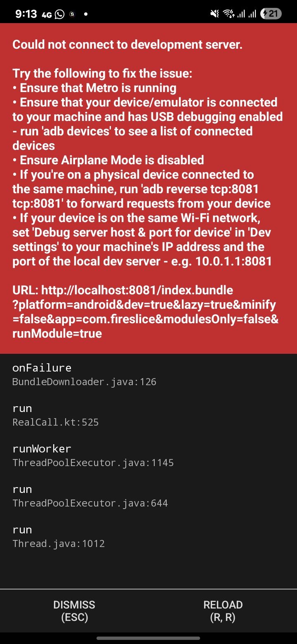Viewport: 297px width, 644px height.
Task: Open the onFailure BundleDownloader.java:126 stack frame
Action: click(x=148, y=374)
